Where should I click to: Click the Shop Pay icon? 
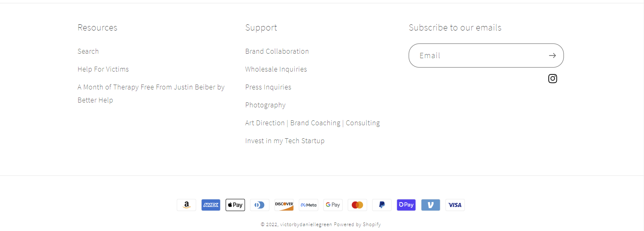[406, 205]
